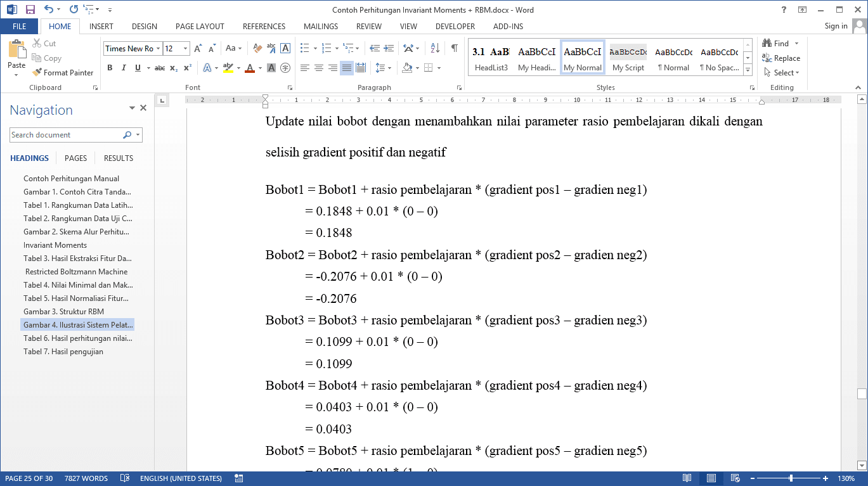
Task: Toggle Bold formatting
Action: click(x=110, y=68)
